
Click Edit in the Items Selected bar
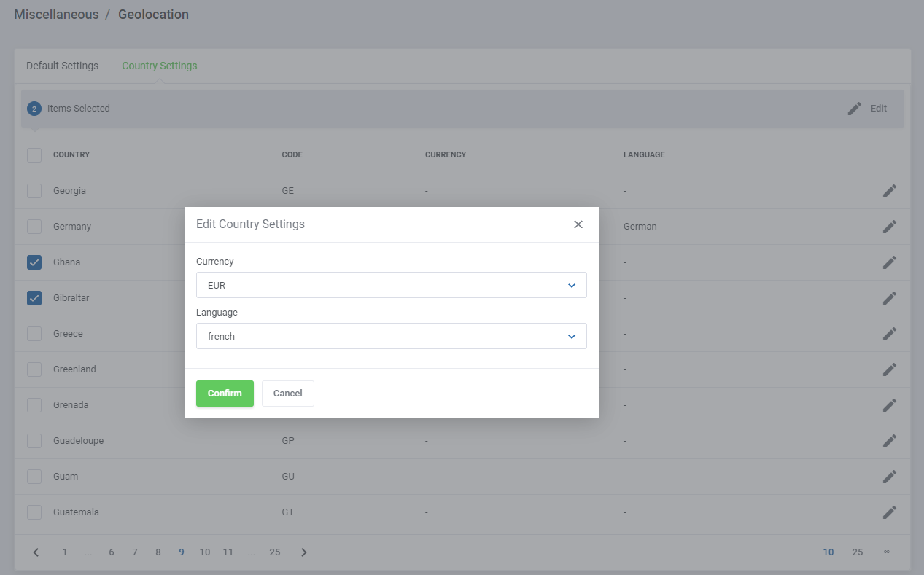867,109
